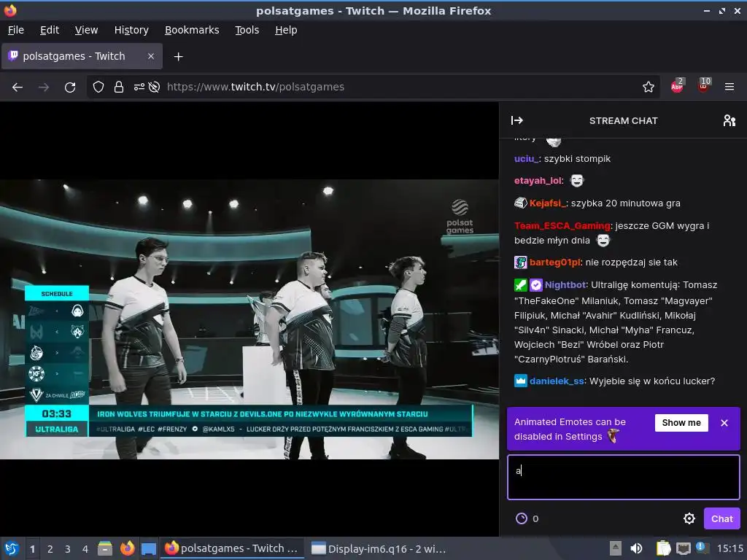This screenshot has width=747, height=560.
Task: Click the emote after etayah_lol
Action: coord(576,181)
